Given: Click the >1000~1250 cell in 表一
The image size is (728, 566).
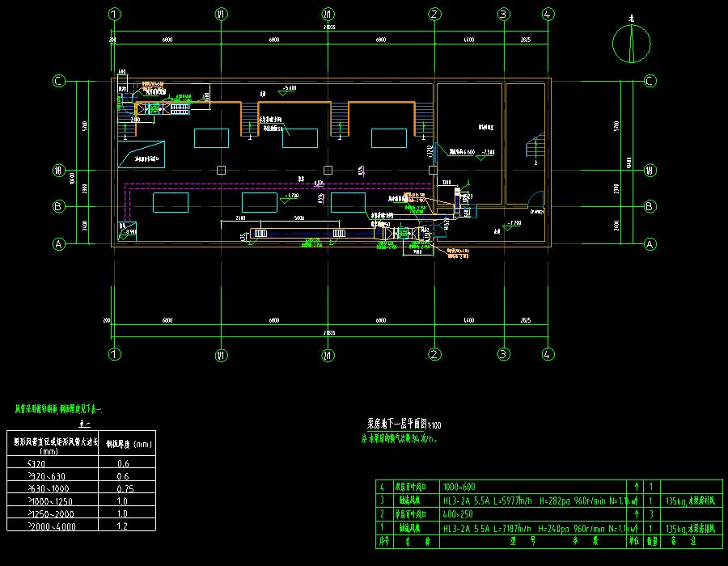Looking at the screenshot, I should 53,501.
